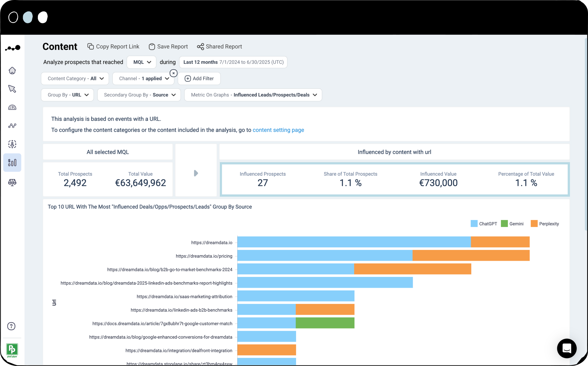Open the journey graph sidebar icon
588x366 pixels.
coord(12,126)
